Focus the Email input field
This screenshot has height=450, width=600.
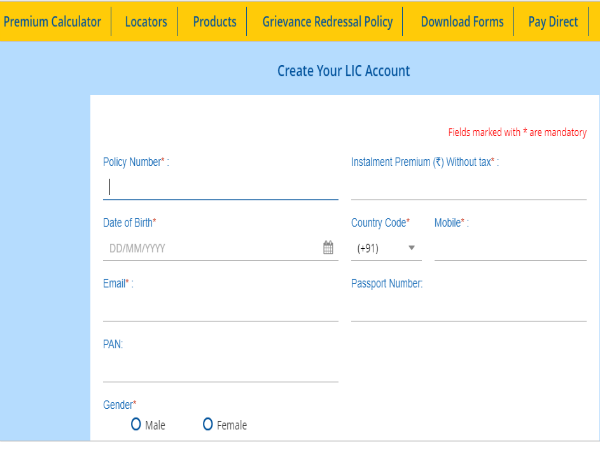220,309
